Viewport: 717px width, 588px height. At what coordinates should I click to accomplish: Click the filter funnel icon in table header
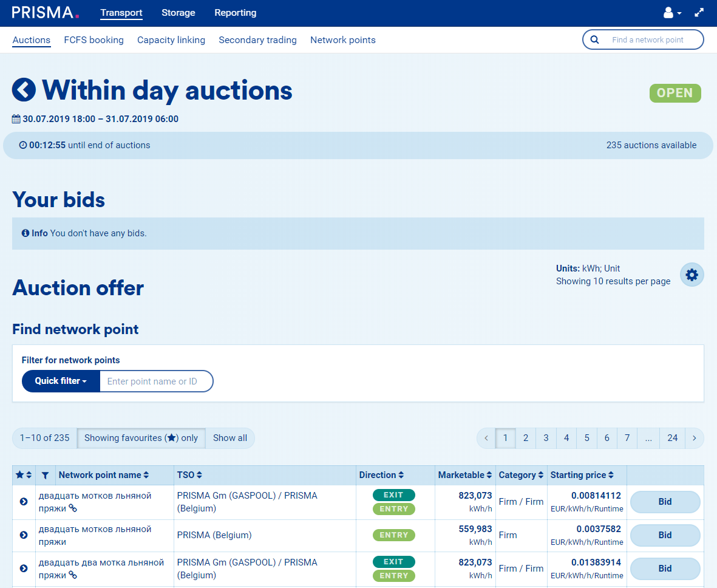click(46, 475)
